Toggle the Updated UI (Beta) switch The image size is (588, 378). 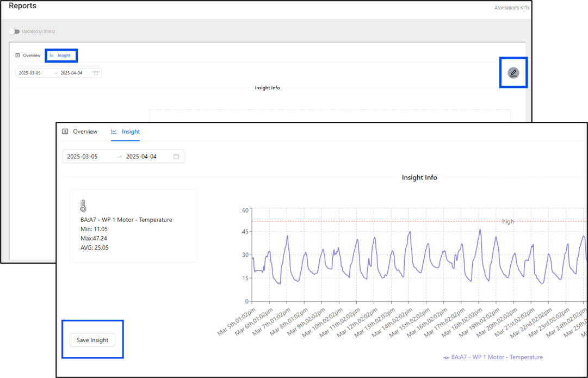[x=14, y=32]
